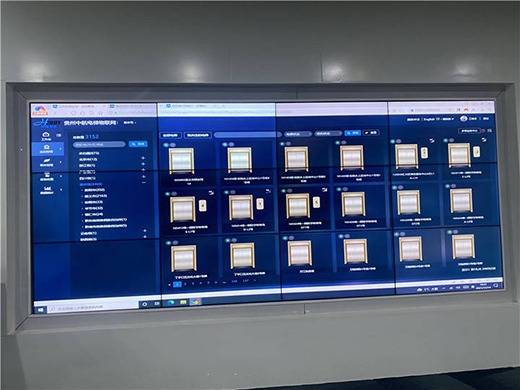Open the first home-shaped sidebar icon
The height and width of the screenshot is (390, 520).
[x=46, y=134]
